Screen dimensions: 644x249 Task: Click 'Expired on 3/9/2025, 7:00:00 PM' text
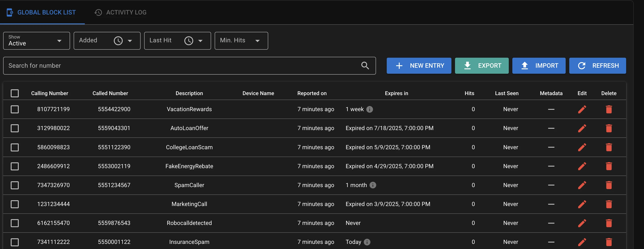(x=388, y=204)
